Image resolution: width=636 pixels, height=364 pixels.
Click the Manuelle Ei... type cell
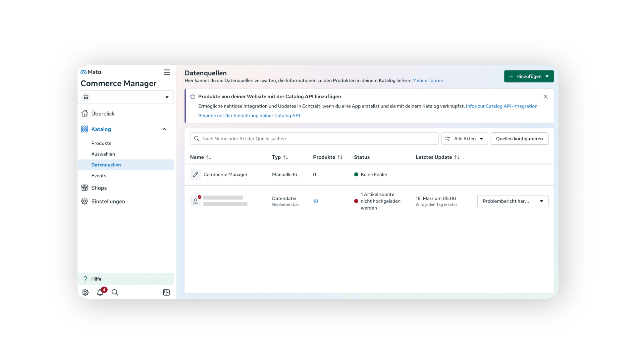pos(287,174)
